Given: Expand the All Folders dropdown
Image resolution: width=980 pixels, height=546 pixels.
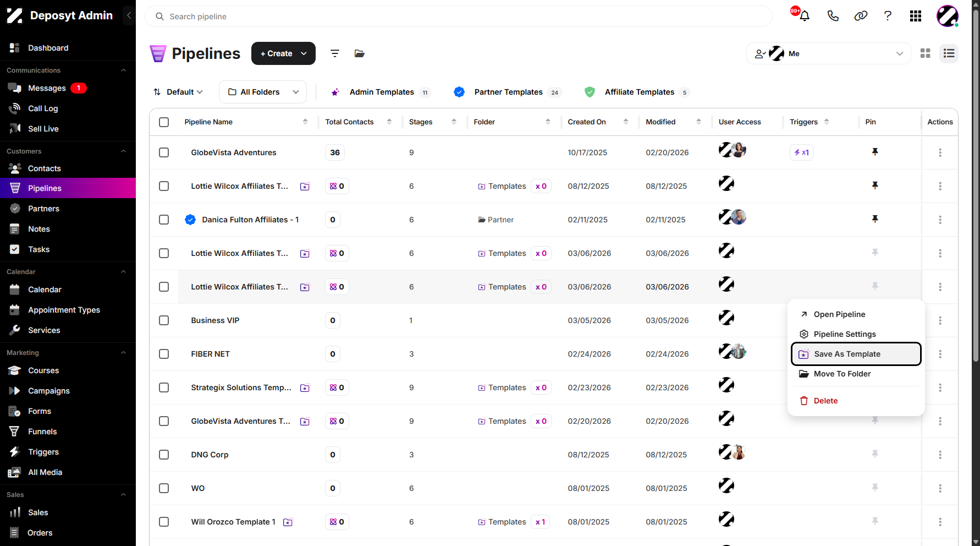Looking at the screenshot, I should (263, 92).
